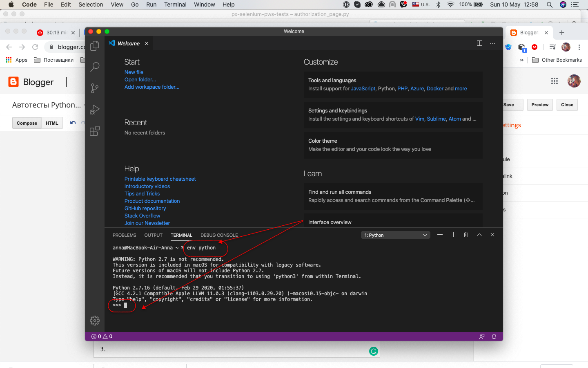Viewport: 588px width, 368px height.
Task: Click the New file link
Action: 134,72
